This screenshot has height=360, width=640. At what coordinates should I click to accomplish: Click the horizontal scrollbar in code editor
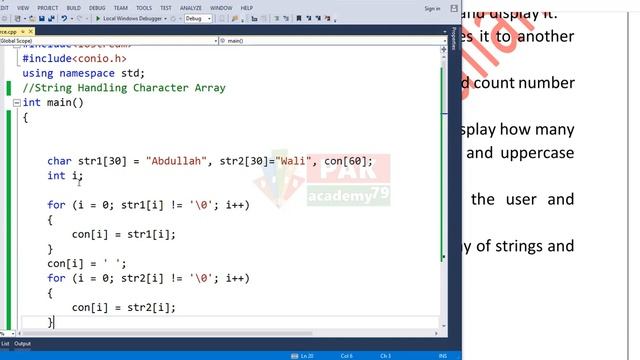[227, 333]
